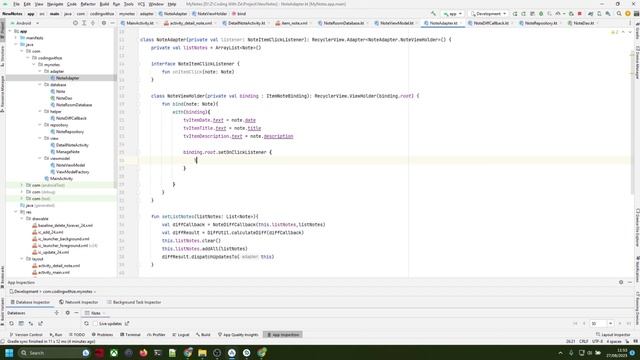Switch to NoteDiffCallback.kt editor tab
The image size is (640, 360).
click(491, 23)
